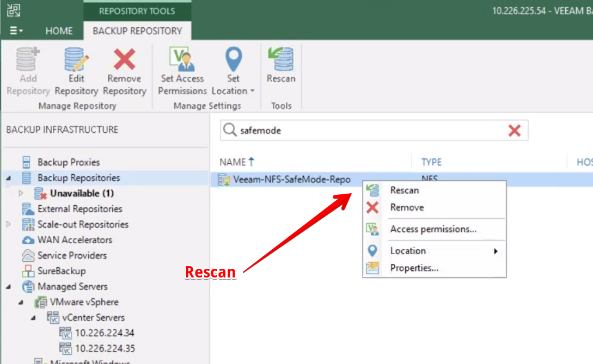Collapse the VMware vSphere node
The image size is (593, 364).
pyautogui.click(x=21, y=303)
